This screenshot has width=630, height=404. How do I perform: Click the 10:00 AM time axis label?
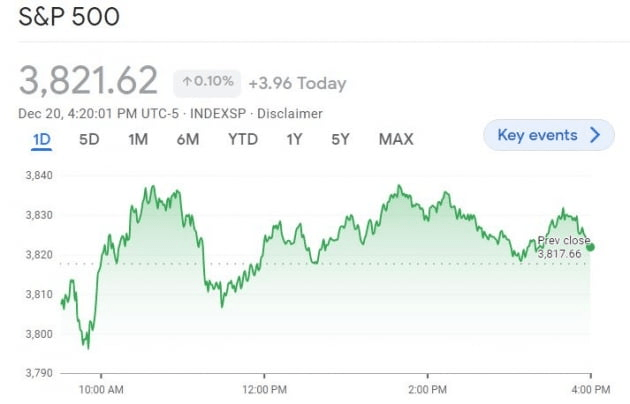[x=101, y=388]
